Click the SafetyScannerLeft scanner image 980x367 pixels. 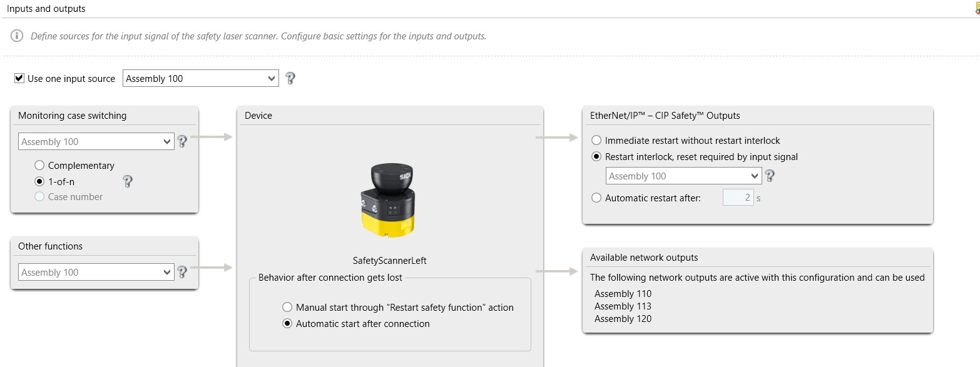pyautogui.click(x=389, y=199)
